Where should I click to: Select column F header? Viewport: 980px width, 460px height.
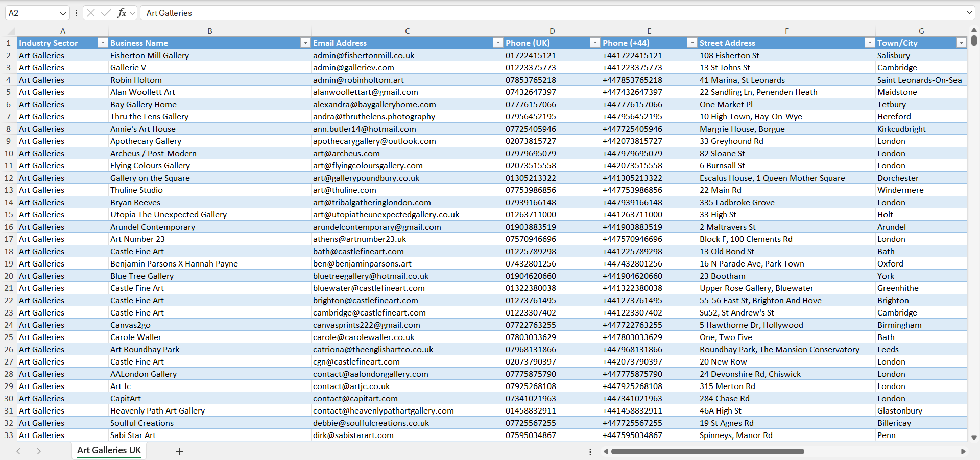click(x=786, y=31)
